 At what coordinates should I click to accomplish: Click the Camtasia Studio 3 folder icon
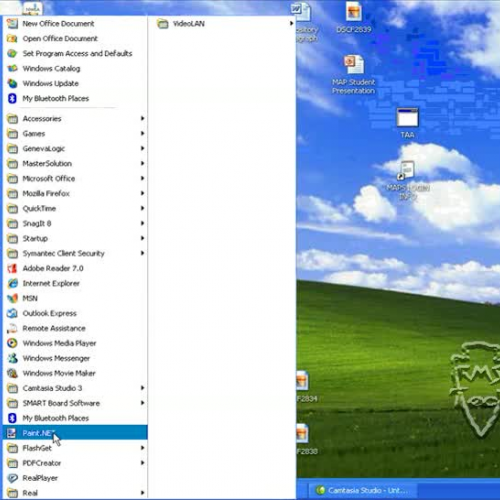[12, 388]
